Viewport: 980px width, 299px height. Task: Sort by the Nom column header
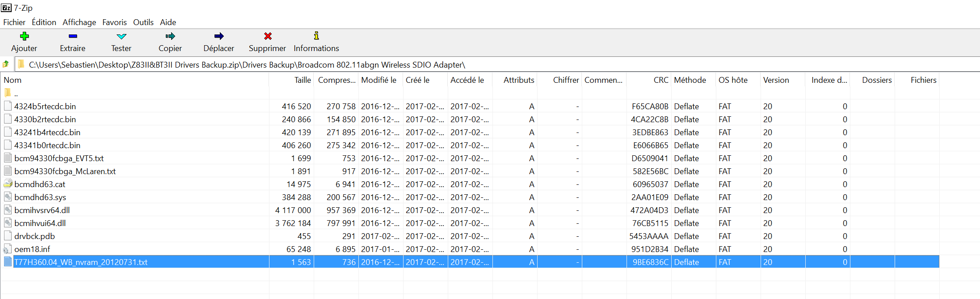13,80
